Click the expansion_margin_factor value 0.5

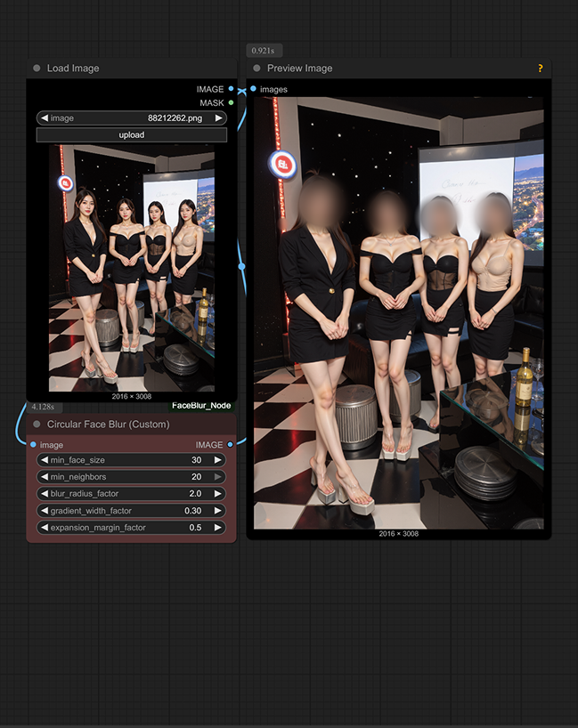tap(195, 528)
